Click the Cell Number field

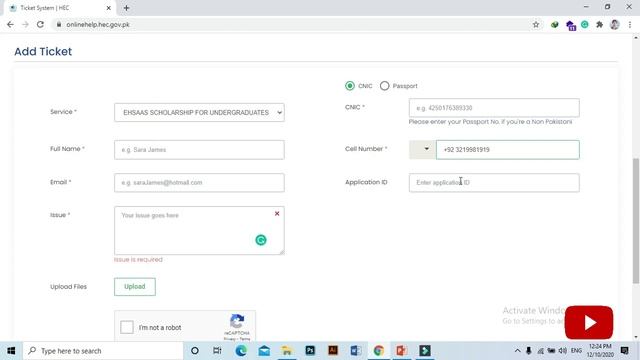click(x=507, y=149)
